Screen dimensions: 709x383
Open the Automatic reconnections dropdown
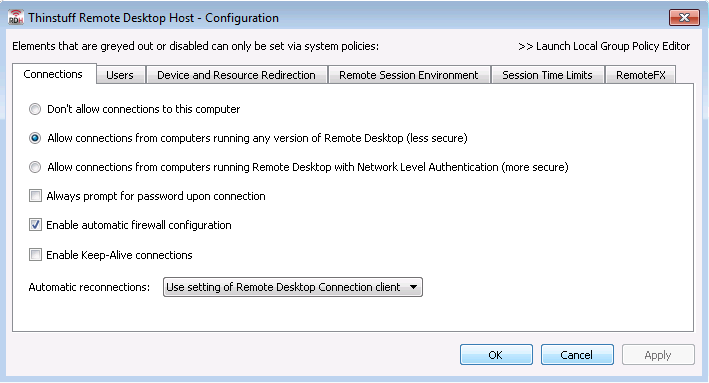coord(293,287)
